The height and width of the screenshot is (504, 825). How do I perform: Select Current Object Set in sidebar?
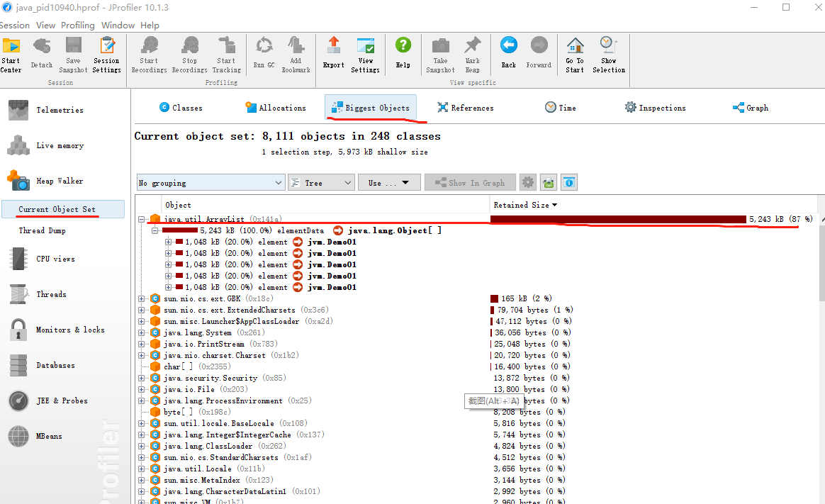click(63, 209)
